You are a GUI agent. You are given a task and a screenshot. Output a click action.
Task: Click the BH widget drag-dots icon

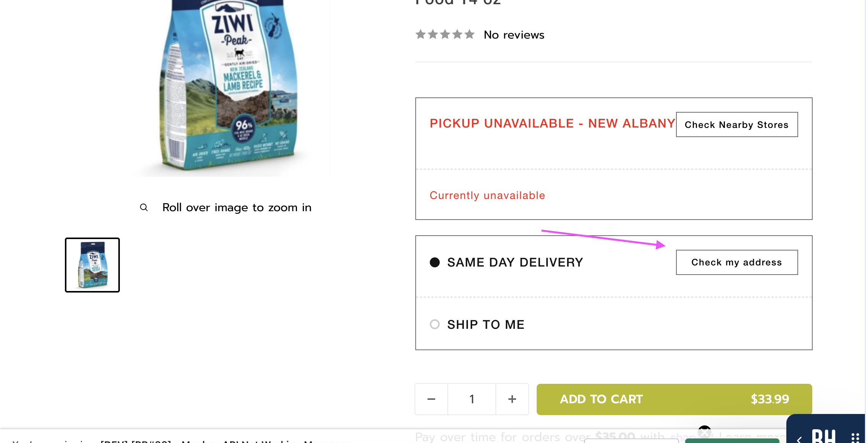pyautogui.click(x=855, y=438)
